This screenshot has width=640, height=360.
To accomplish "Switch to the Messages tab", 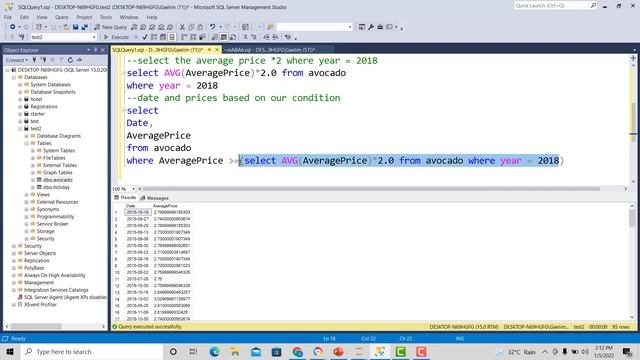I will [x=154, y=198].
